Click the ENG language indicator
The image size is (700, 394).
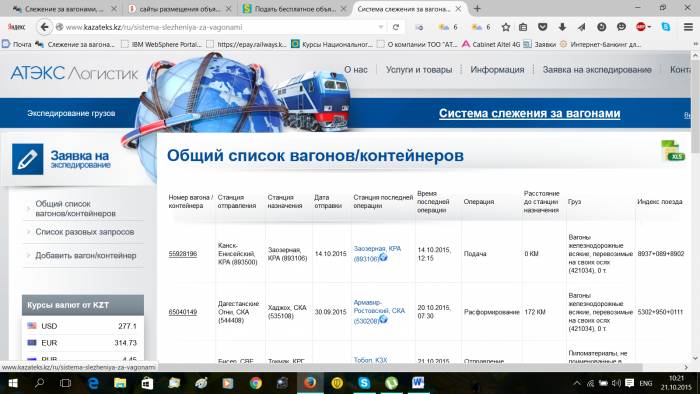(646, 383)
